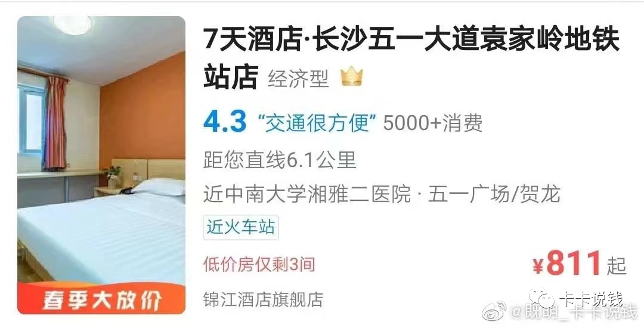
Task: Open the hotel room photo thumbnail
Action: (x=101, y=165)
